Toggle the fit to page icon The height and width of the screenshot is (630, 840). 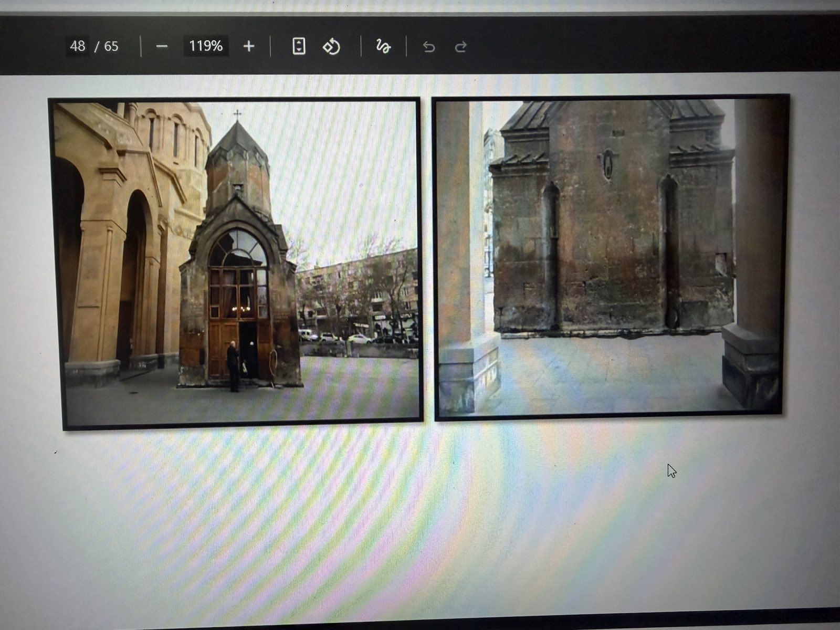(299, 47)
